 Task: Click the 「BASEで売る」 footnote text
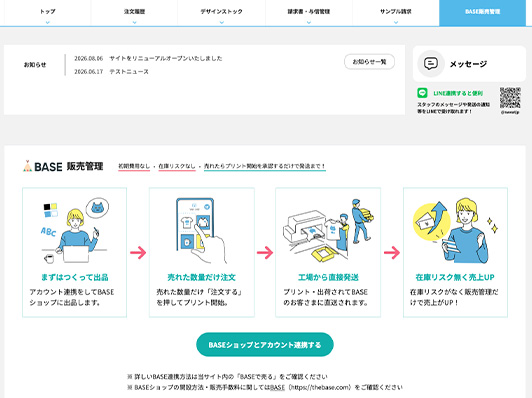pos(258,377)
